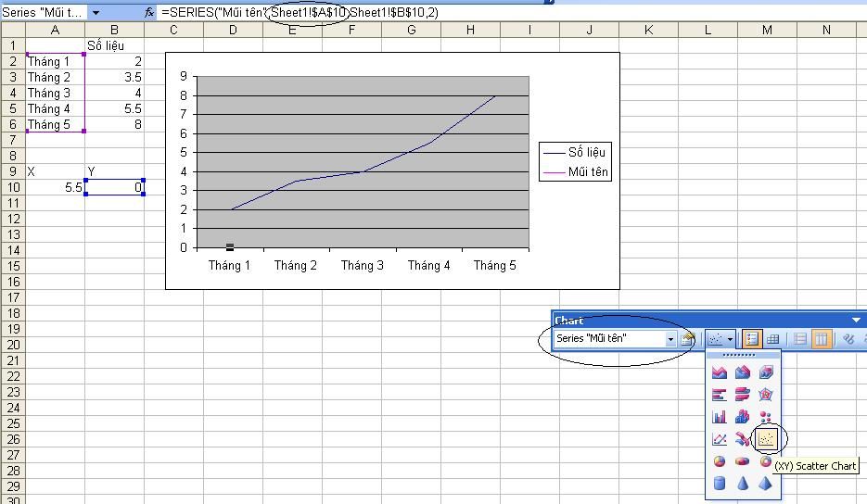Switch series to By Column
The width and height of the screenshot is (867, 504).
click(821, 339)
